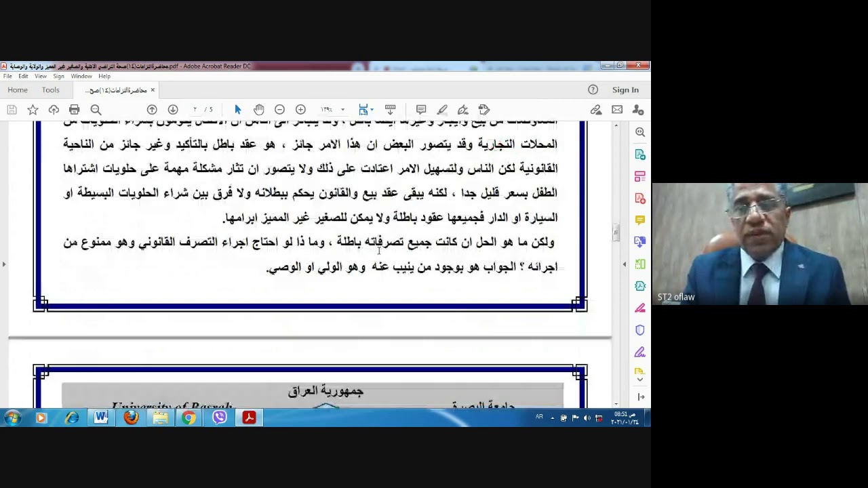Expand left navigation pane triangle

tap(4, 264)
